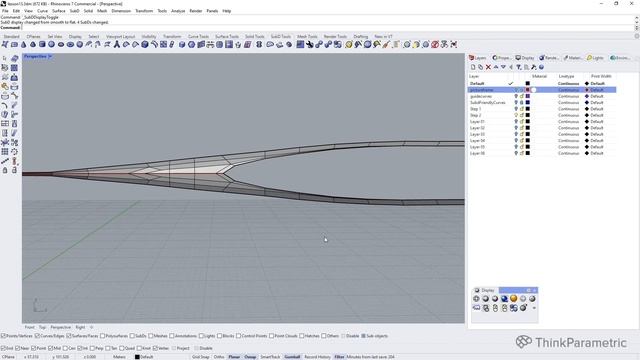Open the SubD menu
The width and height of the screenshot is (640, 360).
(74, 11)
